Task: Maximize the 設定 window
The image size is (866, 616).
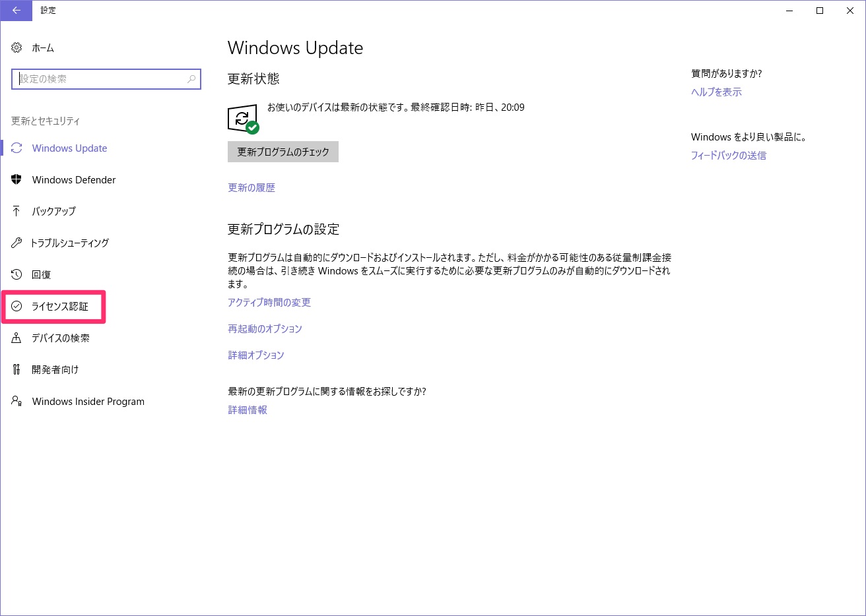Action: 820,11
